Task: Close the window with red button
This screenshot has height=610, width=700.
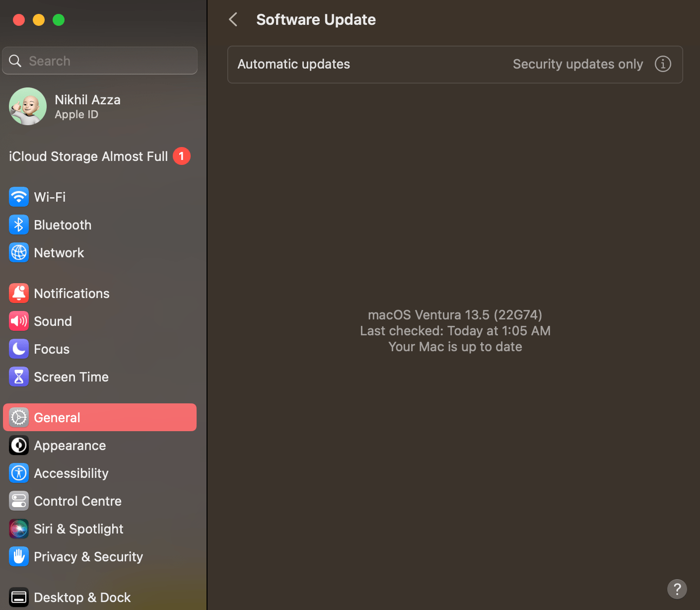Action: point(19,20)
